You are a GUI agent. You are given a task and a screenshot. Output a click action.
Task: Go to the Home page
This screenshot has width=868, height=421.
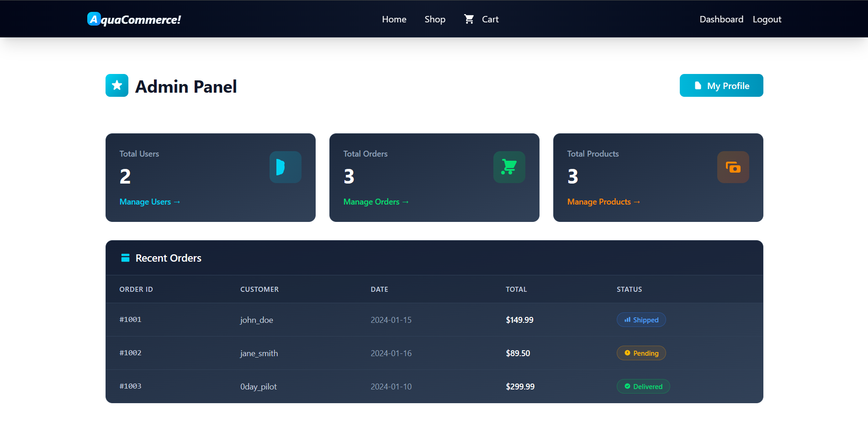click(x=394, y=19)
